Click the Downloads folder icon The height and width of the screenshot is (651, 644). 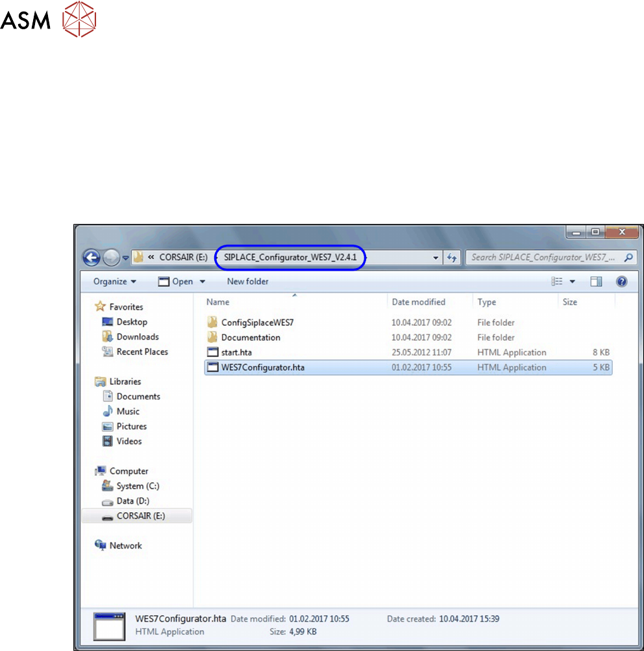point(108,336)
